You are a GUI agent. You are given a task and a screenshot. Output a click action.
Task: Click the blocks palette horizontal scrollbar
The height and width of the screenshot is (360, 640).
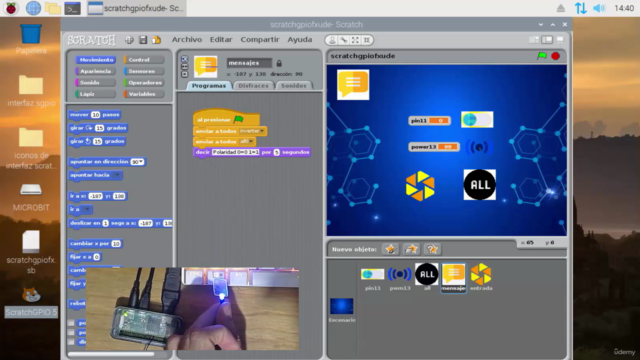click(111, 354)
